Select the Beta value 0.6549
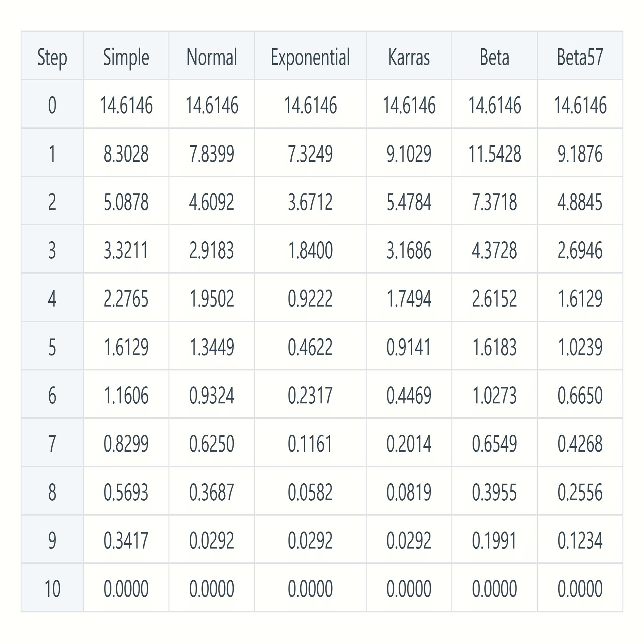 494,444
